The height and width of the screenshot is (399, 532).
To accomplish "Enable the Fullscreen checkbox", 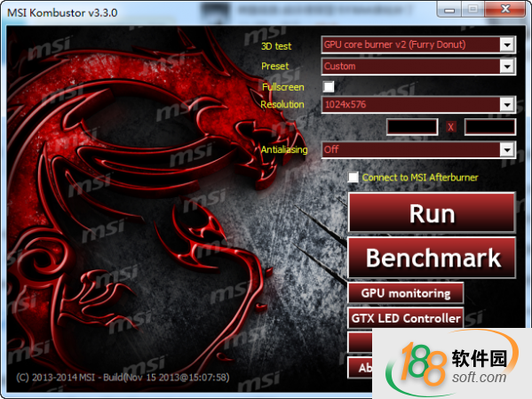I will coord(329,86).
